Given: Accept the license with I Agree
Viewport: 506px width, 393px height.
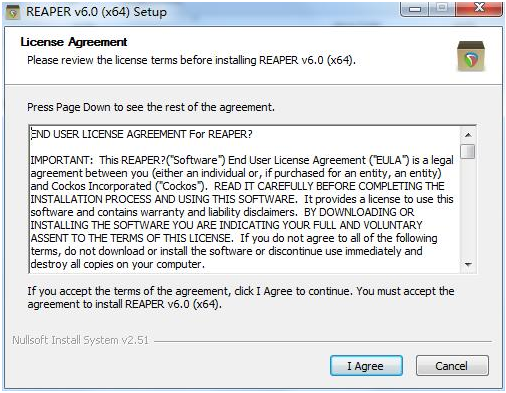Looking at the screenshot, I should [366, 366].
